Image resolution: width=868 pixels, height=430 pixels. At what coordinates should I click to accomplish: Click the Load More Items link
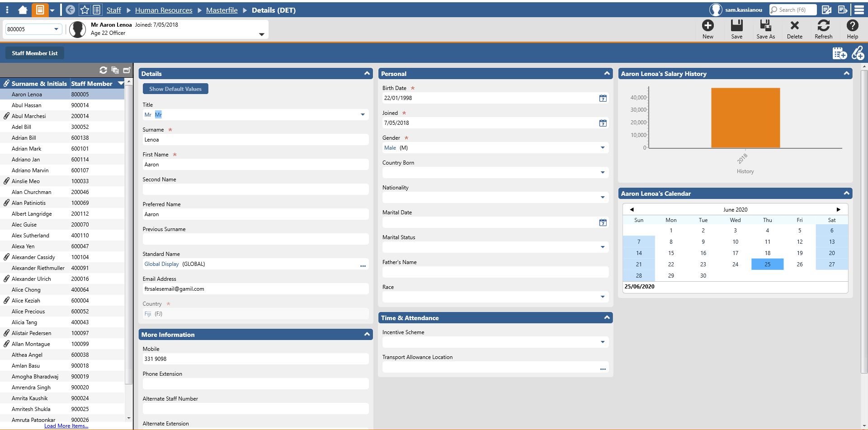[x=66, y=426]
